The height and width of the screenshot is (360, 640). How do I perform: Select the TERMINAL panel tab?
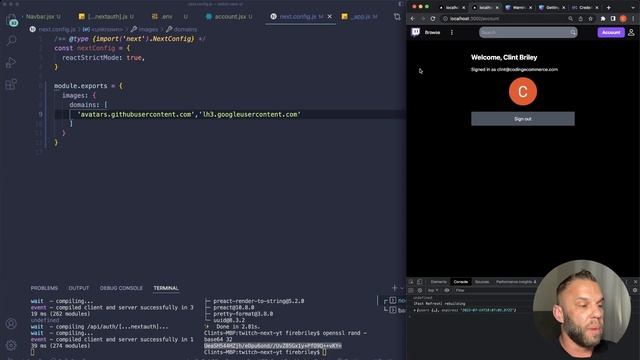[166, 288]
